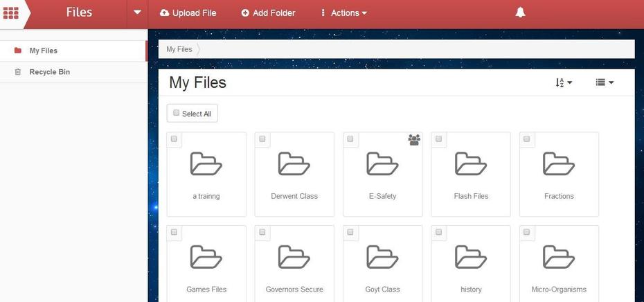Open the Goyt Class folder icon
This screenshot has width=644, height=302.
(x=382, y=257)
